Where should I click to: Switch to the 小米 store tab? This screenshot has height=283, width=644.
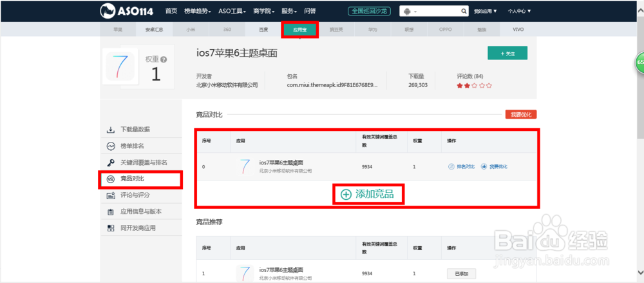click(191, 30)
